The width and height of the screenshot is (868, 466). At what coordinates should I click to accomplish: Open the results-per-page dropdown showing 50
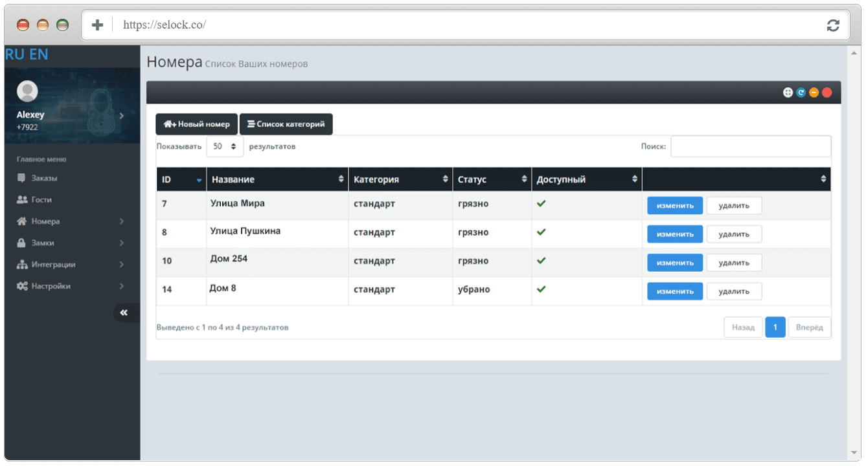(x=225, y=146)
